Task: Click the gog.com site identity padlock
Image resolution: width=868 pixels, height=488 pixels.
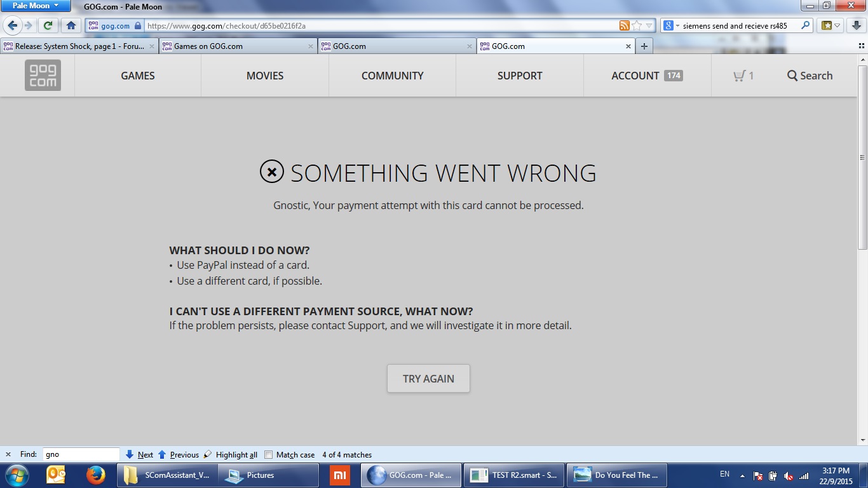Action: click(138, 26)
